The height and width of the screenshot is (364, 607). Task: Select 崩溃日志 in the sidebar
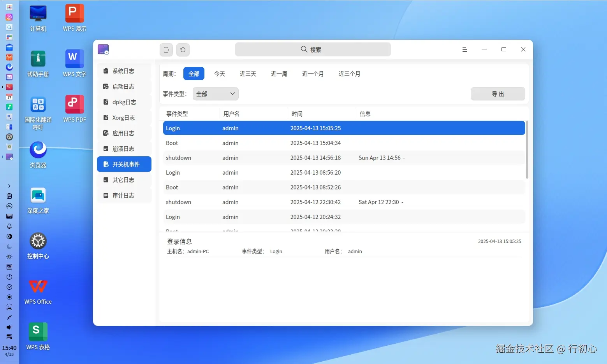[123, 149]
